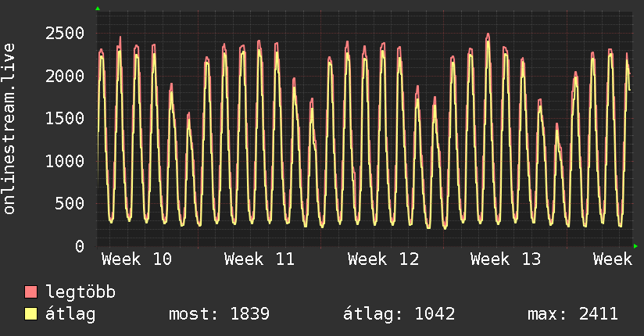
Task: Click the 2000 y-axis value
Action: click(x=65, y=76)
